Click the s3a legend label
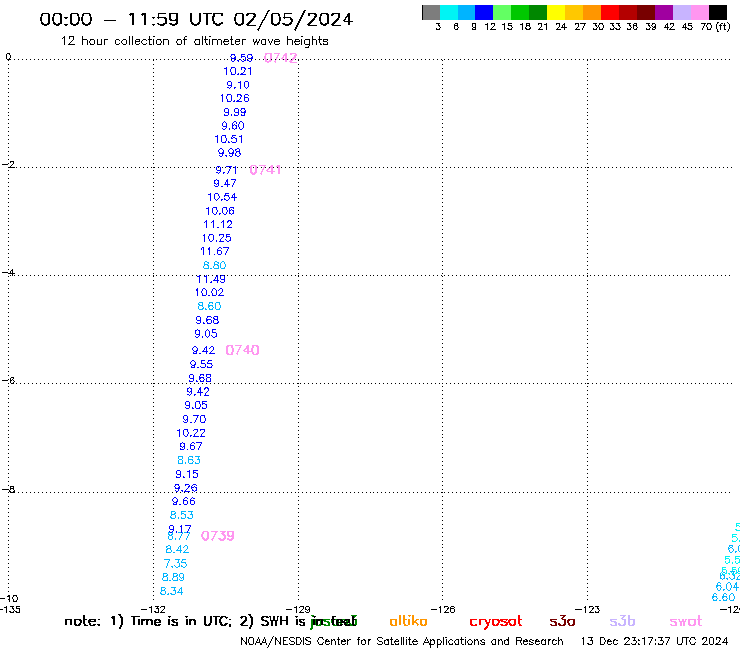Viewport: 740px width, 650px height. point(562,622)
